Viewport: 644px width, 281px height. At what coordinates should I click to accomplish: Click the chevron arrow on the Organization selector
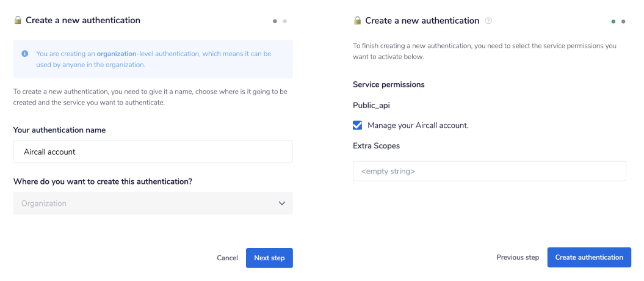point(281,203)
